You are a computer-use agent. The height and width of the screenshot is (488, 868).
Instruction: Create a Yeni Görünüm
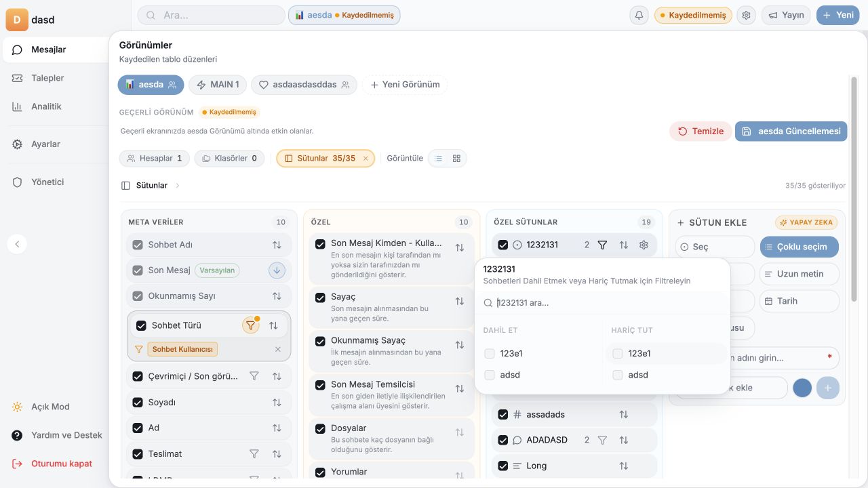pyautogui.click(x=405, y=85)
